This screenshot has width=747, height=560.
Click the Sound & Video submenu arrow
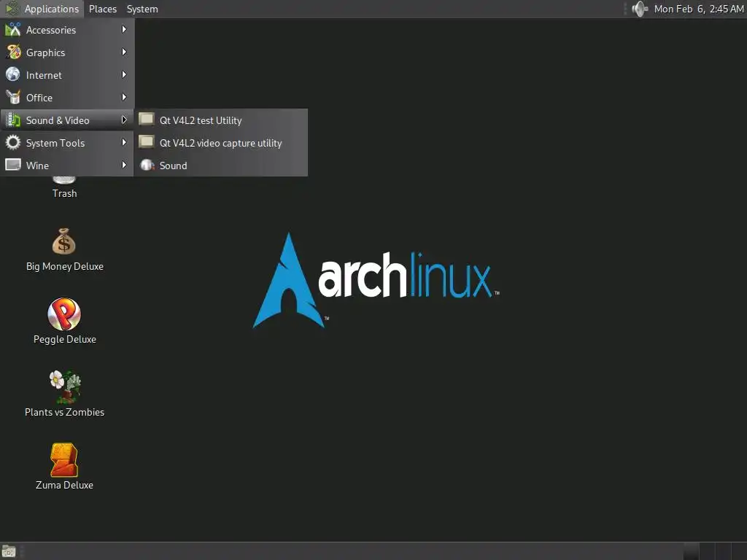coord(124,120)
